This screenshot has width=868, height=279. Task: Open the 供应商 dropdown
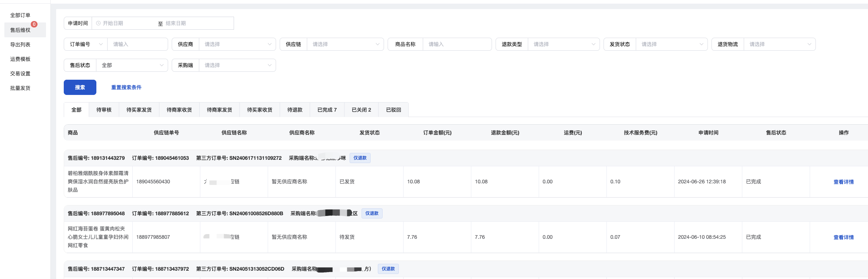(x=237, y=44)
